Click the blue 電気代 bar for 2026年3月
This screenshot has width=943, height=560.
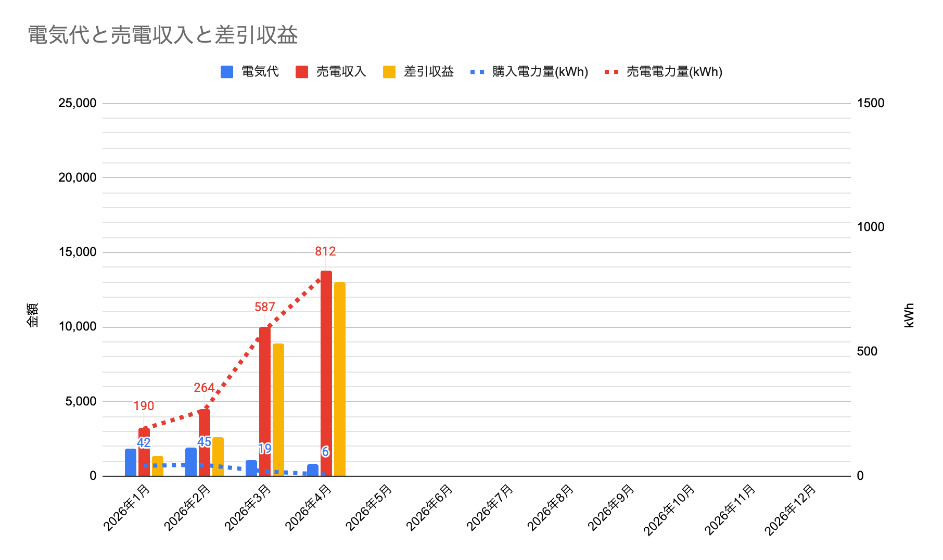(251, 468)
